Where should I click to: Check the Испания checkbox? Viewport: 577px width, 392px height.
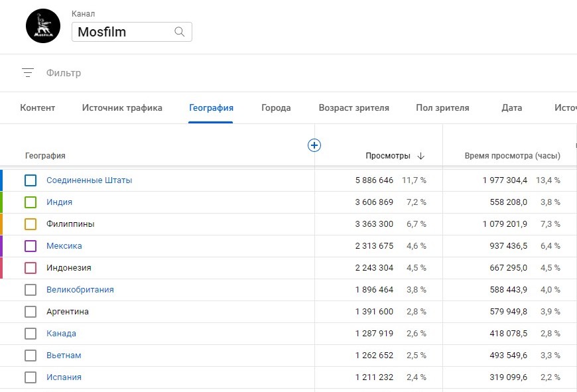(31, 377)
